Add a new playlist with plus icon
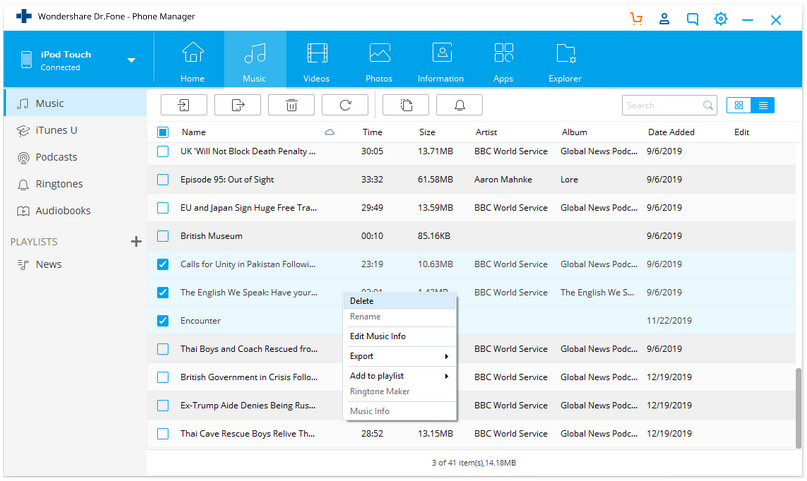The image size is (807, 481). coord(136,241)
